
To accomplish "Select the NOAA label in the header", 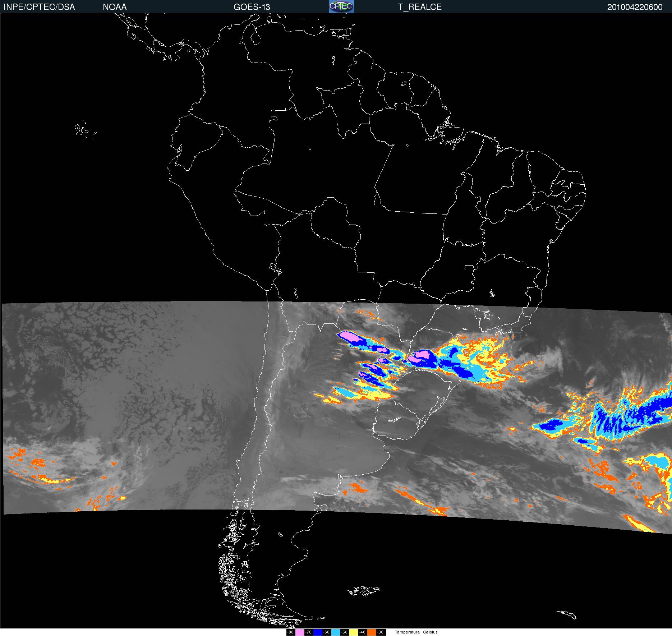I will 115,7.
